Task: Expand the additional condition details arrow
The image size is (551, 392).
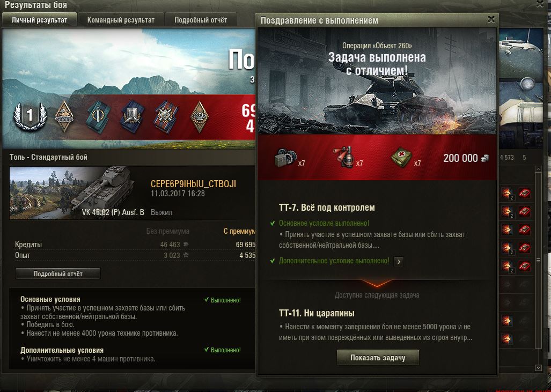Action: pyautogui.click(x=399, y=261)
